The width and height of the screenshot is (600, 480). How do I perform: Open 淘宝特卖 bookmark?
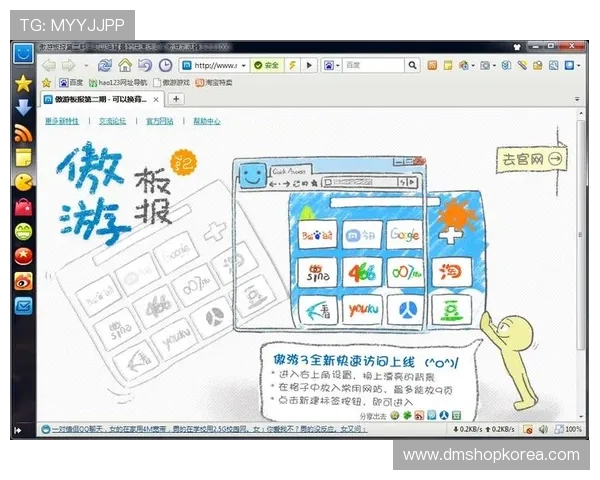pos(214,83)
